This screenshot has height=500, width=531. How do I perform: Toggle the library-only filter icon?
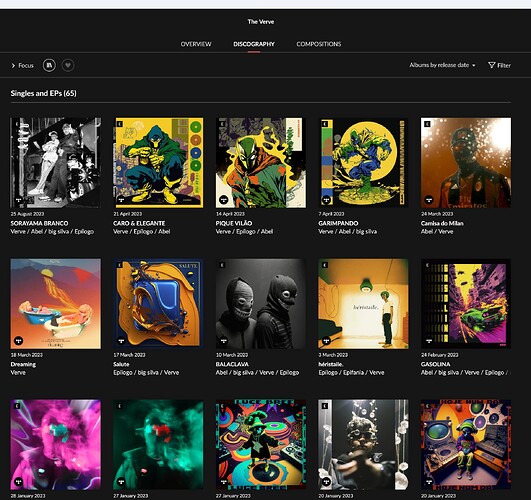tap(49, 65)
